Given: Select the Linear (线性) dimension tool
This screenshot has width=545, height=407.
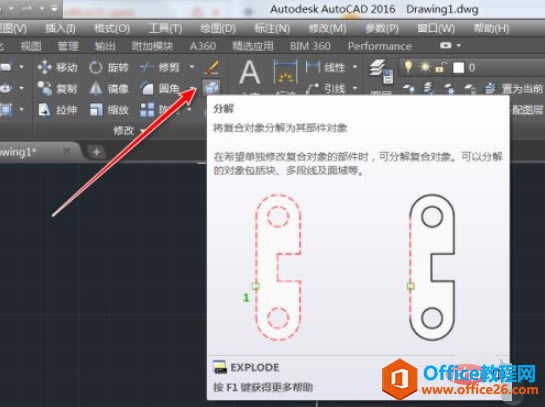Looking at the screenshot, I should 326,67.
